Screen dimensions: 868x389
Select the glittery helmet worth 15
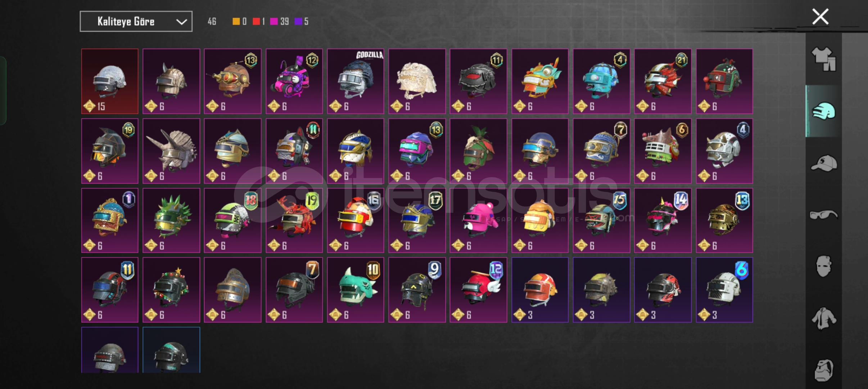point(110,81)
